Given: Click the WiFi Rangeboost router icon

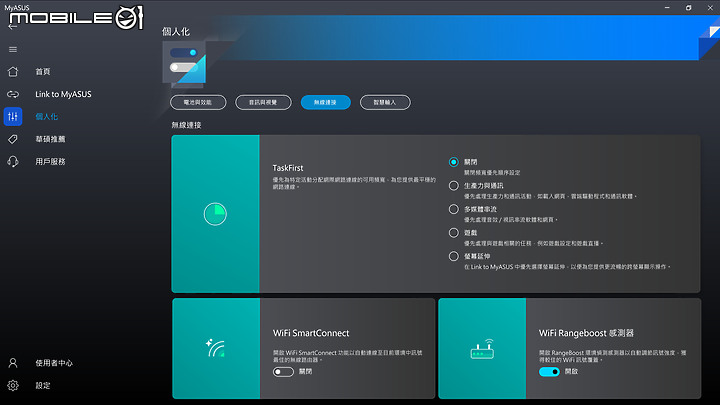Looking at the screenshot, I should pyautogui.click(x=482, y=349).
